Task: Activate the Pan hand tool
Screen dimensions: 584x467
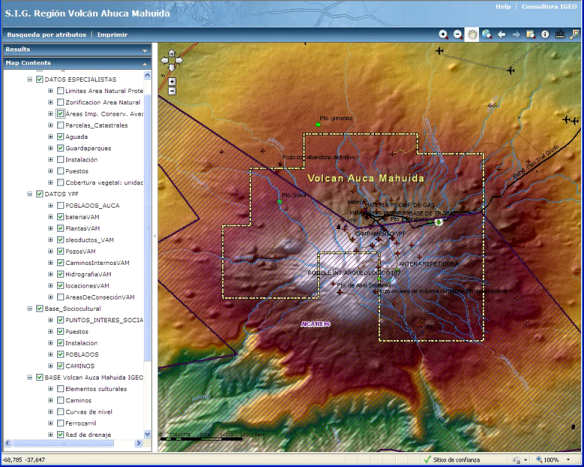Action: coord(472,35)
